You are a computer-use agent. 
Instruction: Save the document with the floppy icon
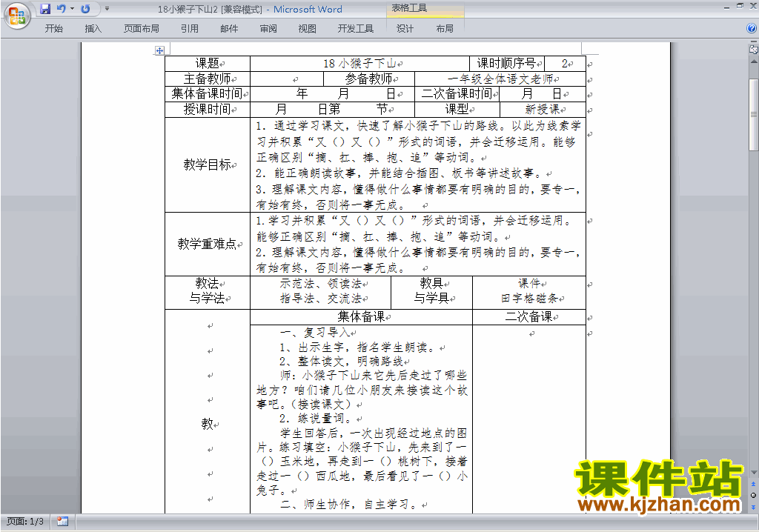coord(45,9)
